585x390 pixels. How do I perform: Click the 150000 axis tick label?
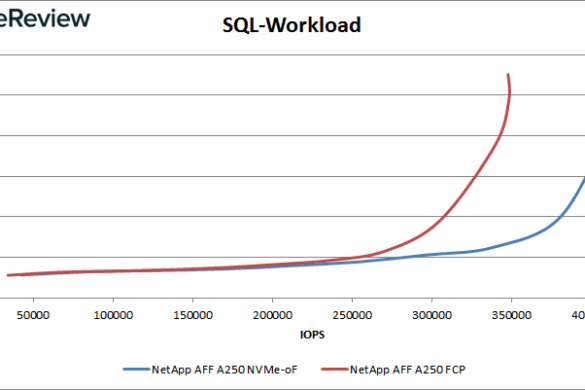coord(193,315)
